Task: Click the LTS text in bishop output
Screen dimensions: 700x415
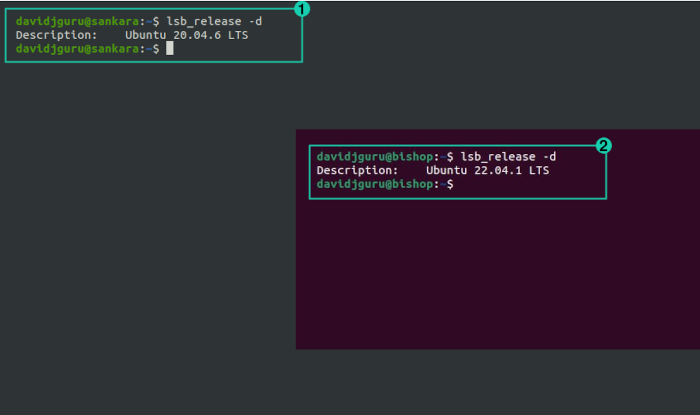Action: (539, 170)
